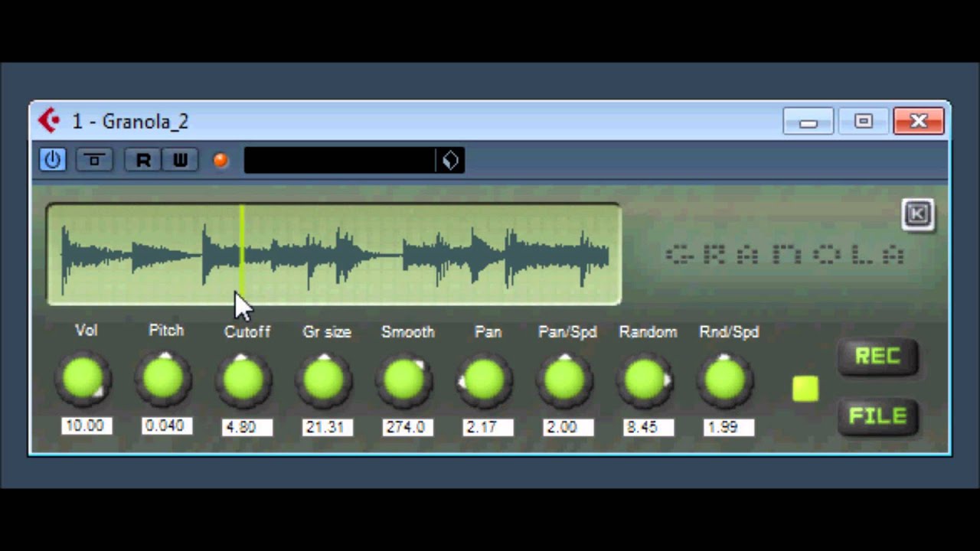The image size is (980, 551).
Task: Click the Cutoff knob
Action: 243,380
